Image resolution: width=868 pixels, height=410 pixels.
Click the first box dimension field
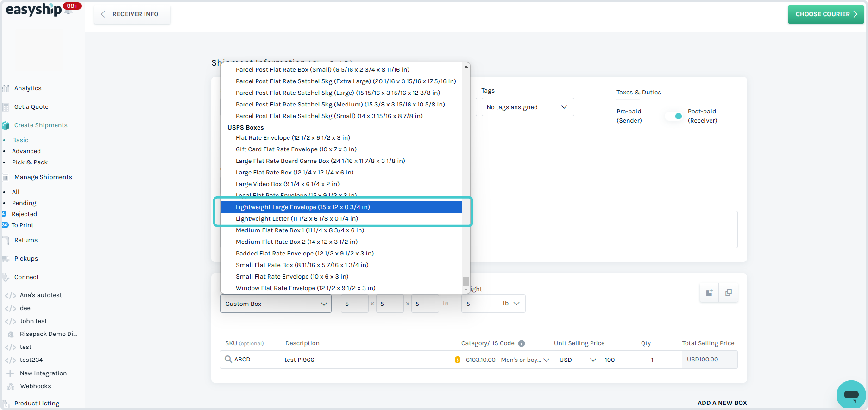click(354, 304)
